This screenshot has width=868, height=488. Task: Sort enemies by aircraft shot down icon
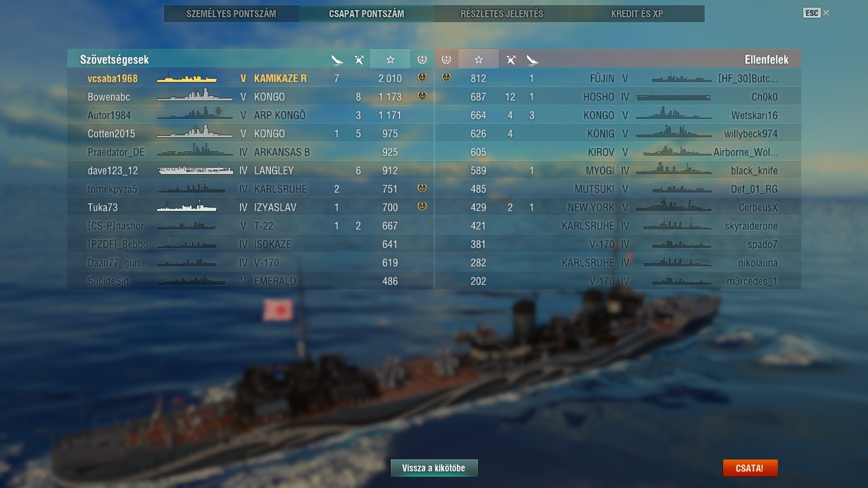pos(510,60)
